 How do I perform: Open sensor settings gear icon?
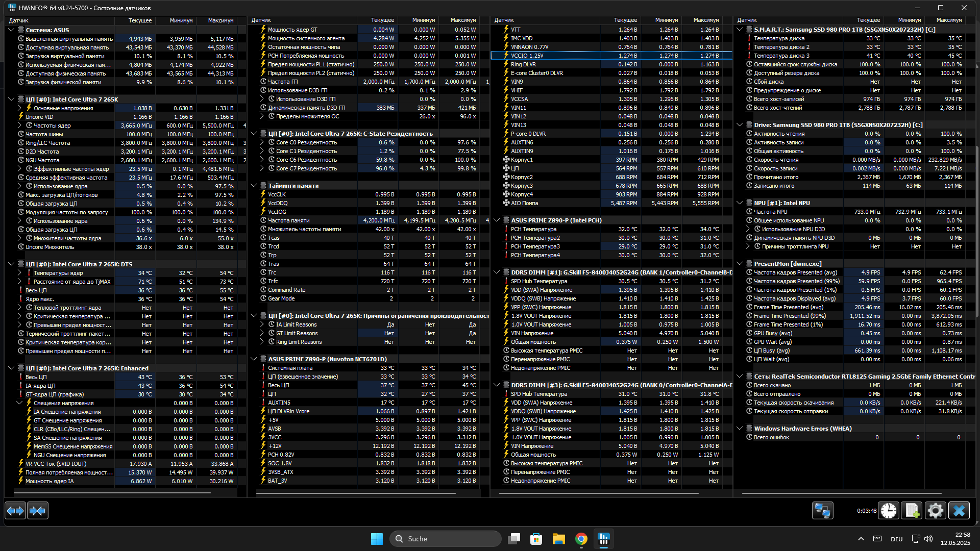[x=936, y=511]
